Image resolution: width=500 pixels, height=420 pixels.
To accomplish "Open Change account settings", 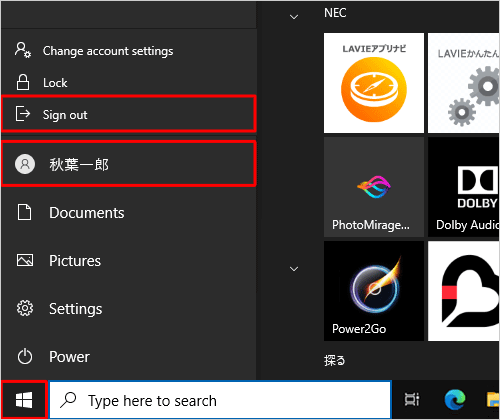I will tap(128, 51).
